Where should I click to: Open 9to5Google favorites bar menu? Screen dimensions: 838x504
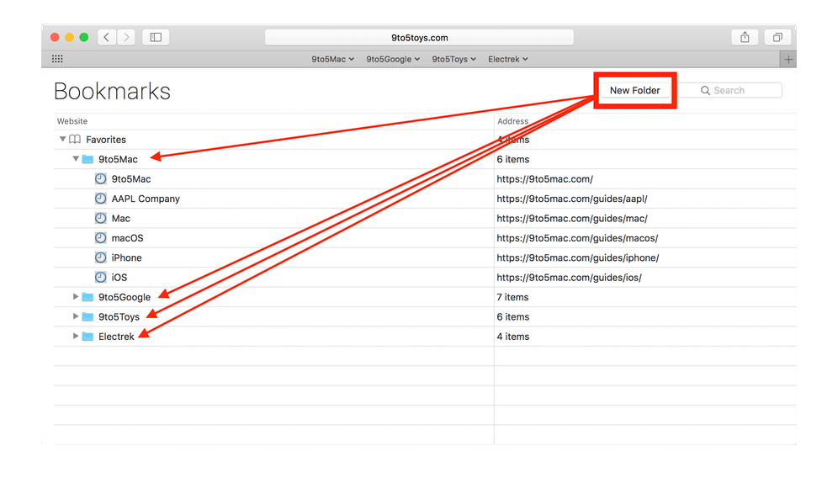coord(393,59)
